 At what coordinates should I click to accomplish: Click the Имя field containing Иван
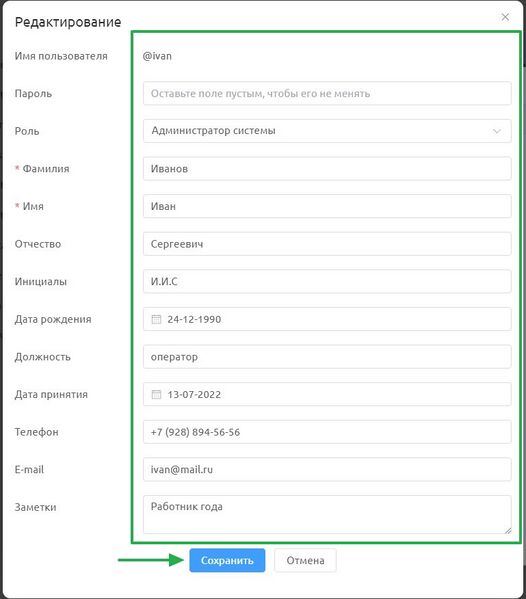point(327,206)
